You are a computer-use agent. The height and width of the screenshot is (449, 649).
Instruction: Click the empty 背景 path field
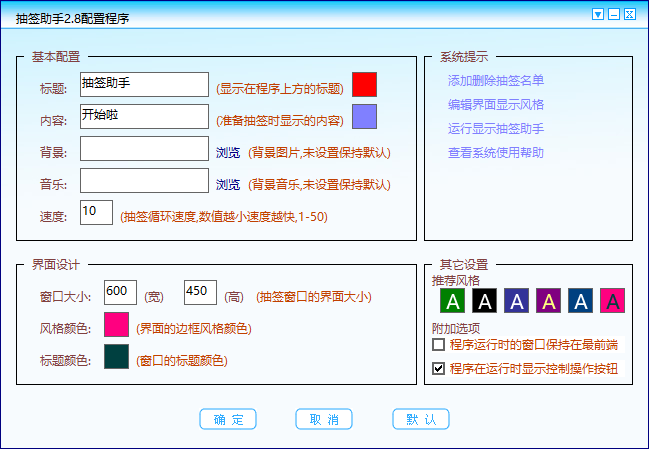[144, 149]
